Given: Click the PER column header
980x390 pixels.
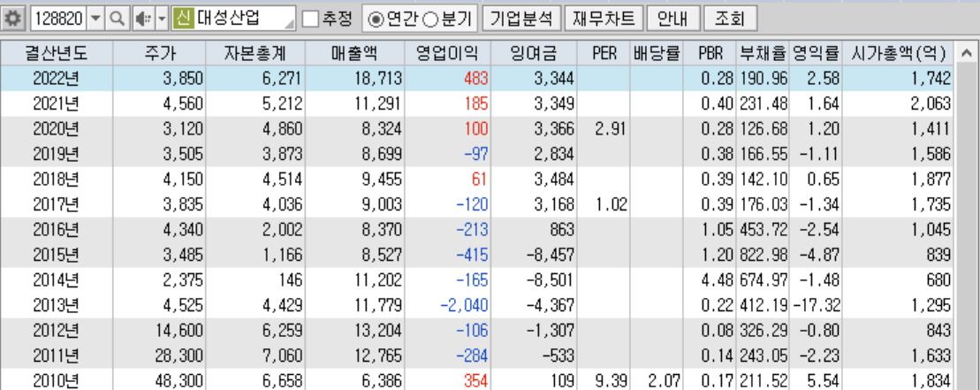Looking at the screenshot, I should [604, 54].
